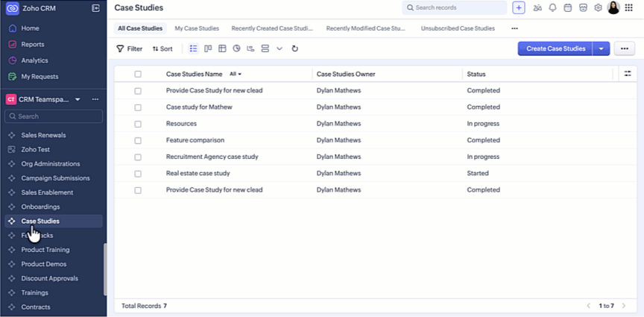Viewport: 644px width, 317px height.
Task: Click the Create Case Studies button
Action: [x=555, y=48]
